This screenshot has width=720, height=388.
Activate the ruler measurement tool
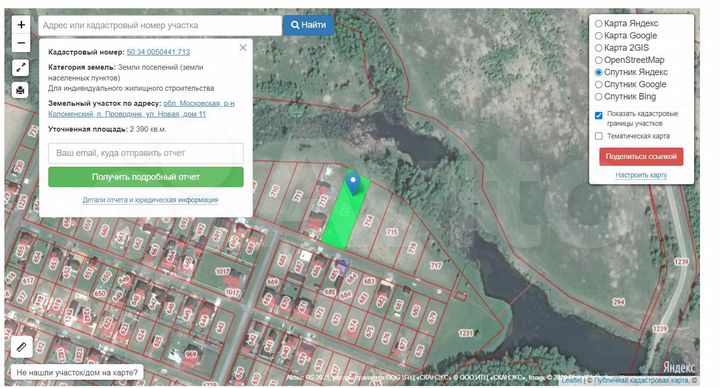(x=22, y=347)
